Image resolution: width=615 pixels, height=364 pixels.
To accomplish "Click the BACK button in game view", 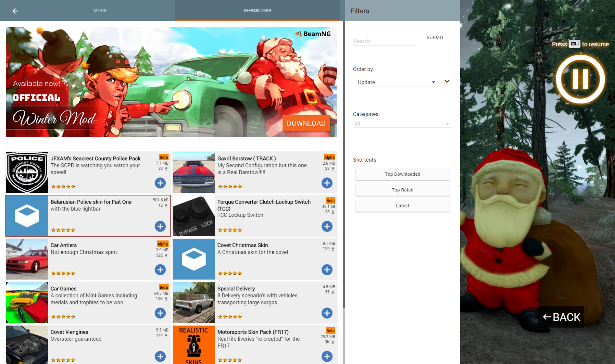I will 562,317.
